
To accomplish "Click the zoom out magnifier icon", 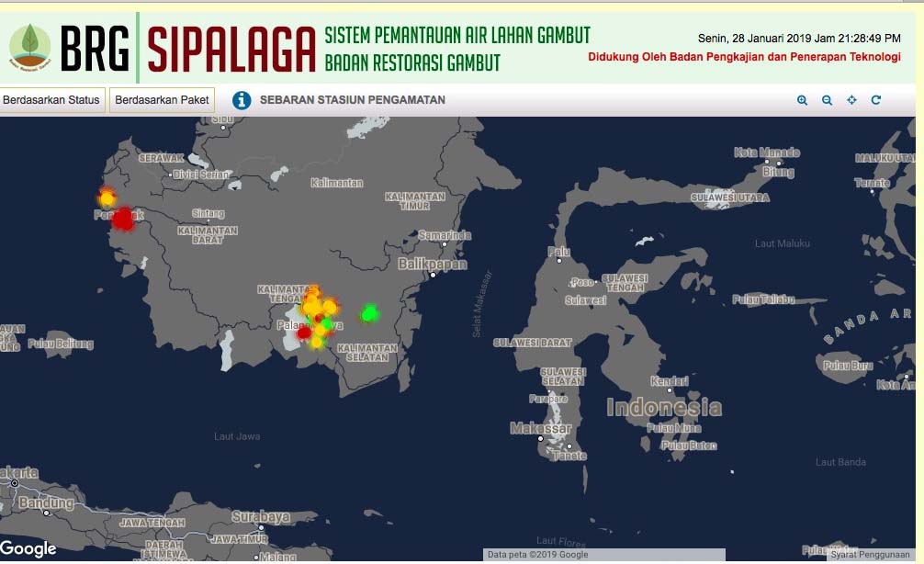I will [827, 100].
